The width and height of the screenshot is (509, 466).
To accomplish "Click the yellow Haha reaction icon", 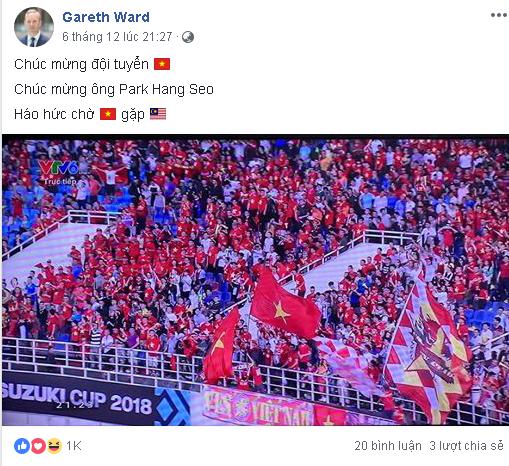I will pos(54,446).
